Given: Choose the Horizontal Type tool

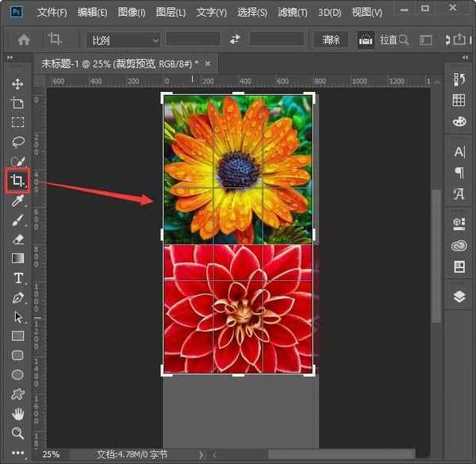Looking at the screenshot, I should coord(17,278).
